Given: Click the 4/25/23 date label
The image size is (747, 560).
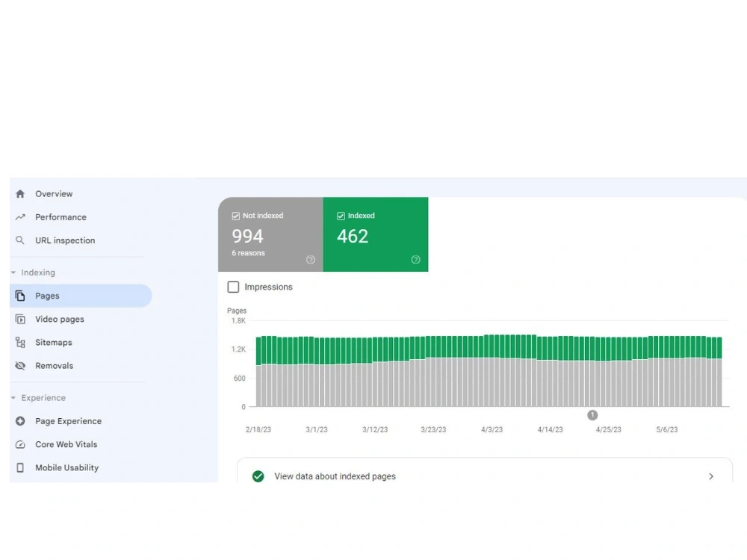Looking at the screenshot, I should coord(608,429).
